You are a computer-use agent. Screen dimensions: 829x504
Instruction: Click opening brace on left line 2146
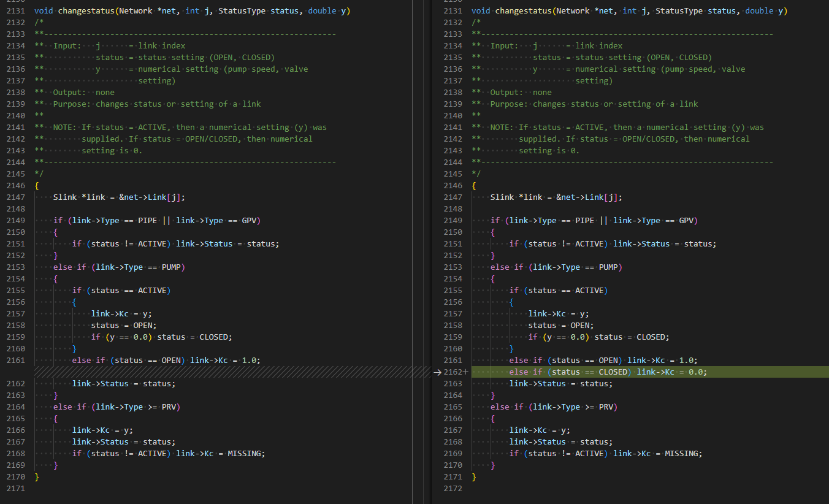[37, 186]
